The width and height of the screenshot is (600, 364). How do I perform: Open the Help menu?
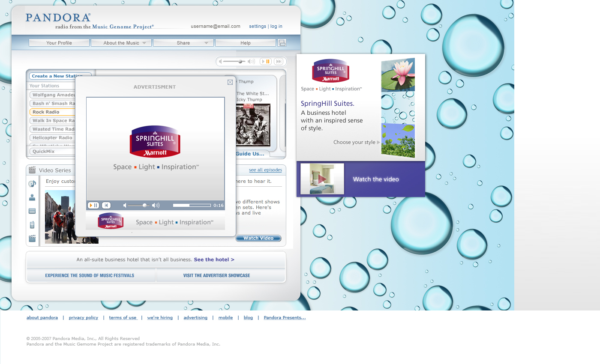click(246, 43)
